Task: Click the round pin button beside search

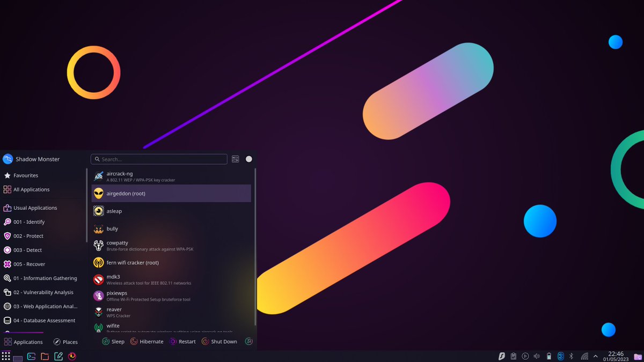Action: (249, 159)
